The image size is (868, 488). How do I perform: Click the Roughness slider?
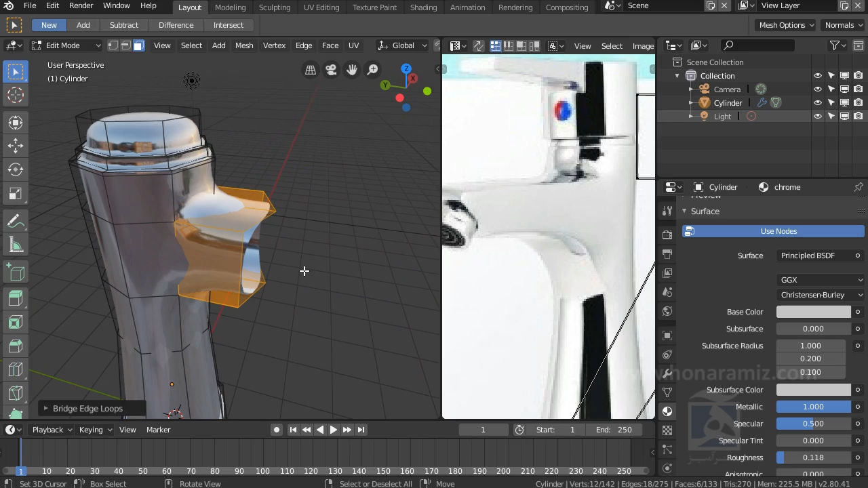tap(813, 457)
